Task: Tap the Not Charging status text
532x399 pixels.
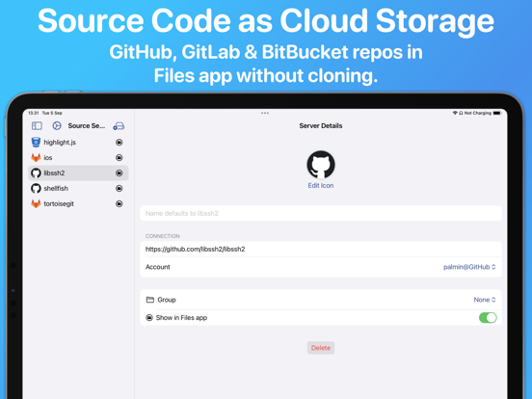Action: pos(478,113)
